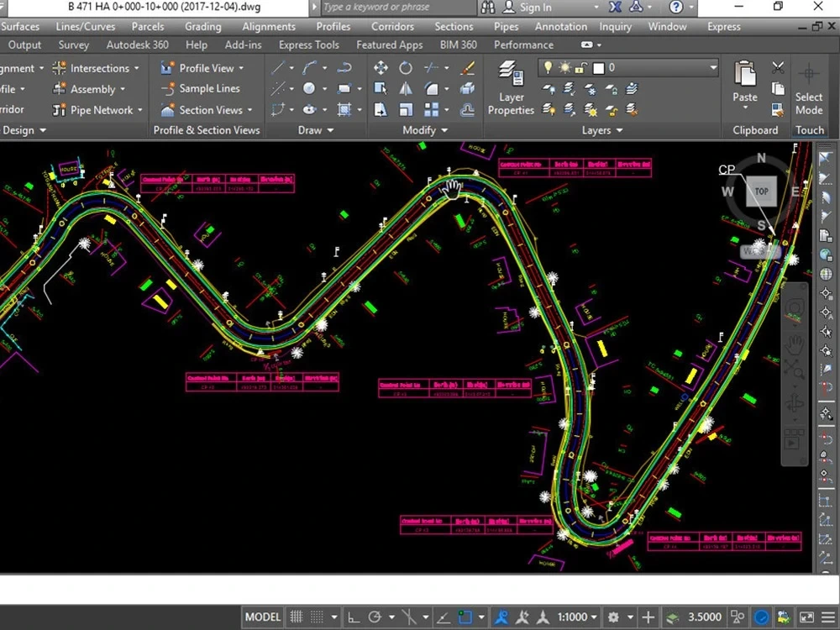Click the Match Properties icon
This screenshot has width=840, height=630.
[778, 110]
